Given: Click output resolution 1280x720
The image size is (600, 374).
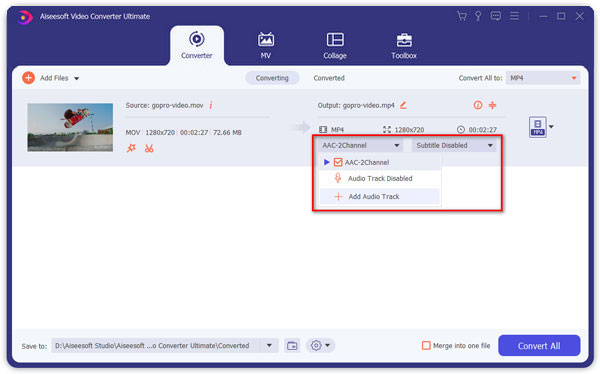Looking at the screenshot, I should [x=409, y=130].
